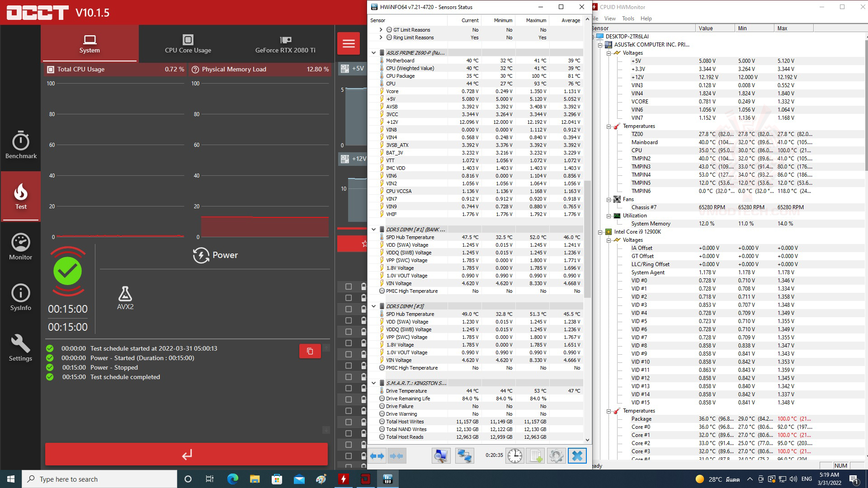868x488 pixels.
Task: Copy the test log with red button
Action: pyautogui.click(x=310, y=351)
